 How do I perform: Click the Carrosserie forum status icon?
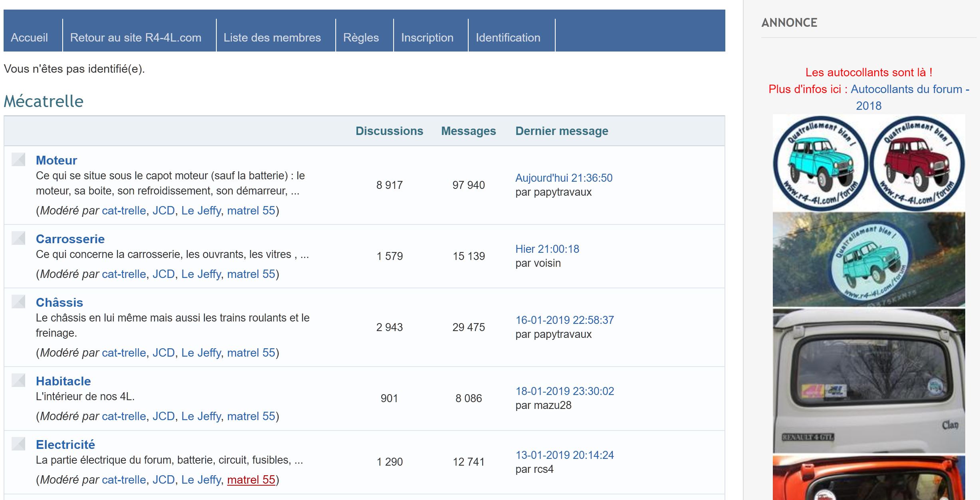18,238
